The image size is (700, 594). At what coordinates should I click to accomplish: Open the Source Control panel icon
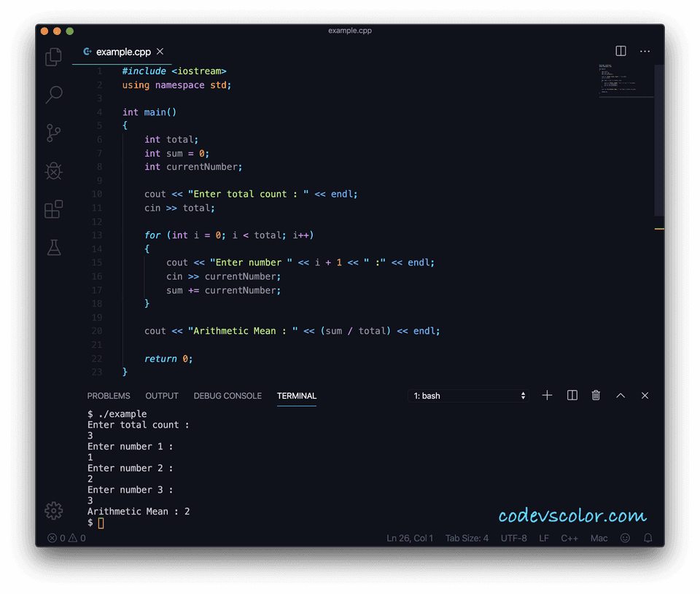53,133
